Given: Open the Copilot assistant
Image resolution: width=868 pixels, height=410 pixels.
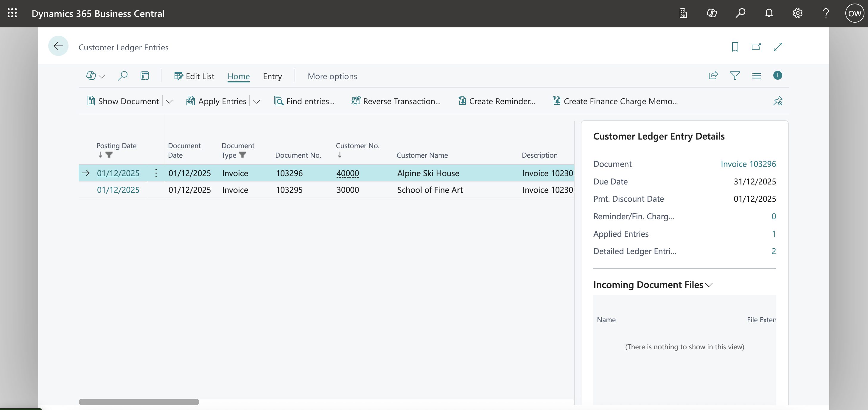Looking at the screenshot, I should 712,13.
